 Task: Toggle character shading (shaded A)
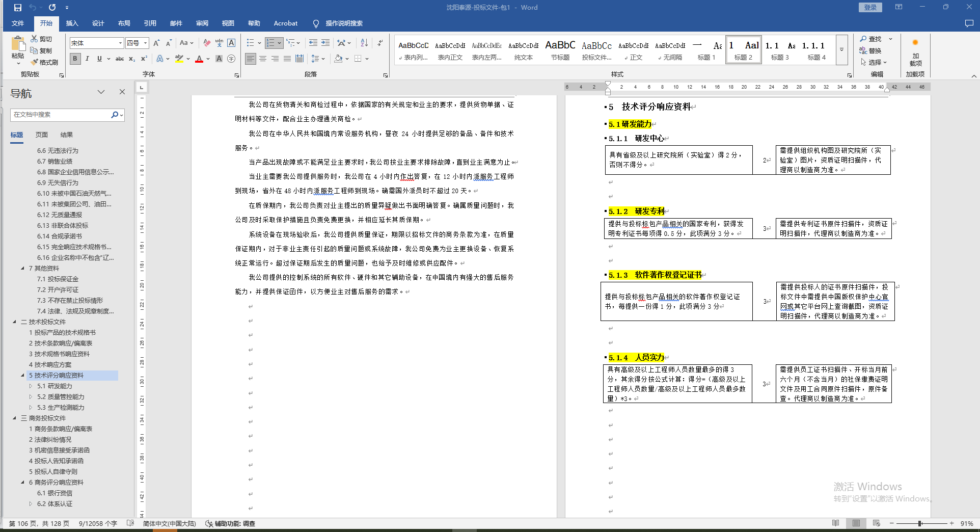(x=219, y=59)
